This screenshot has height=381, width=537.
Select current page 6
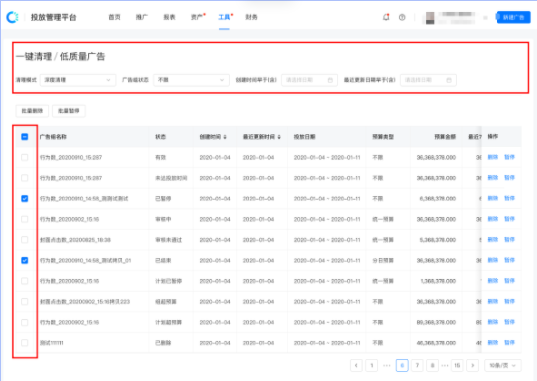402,366
